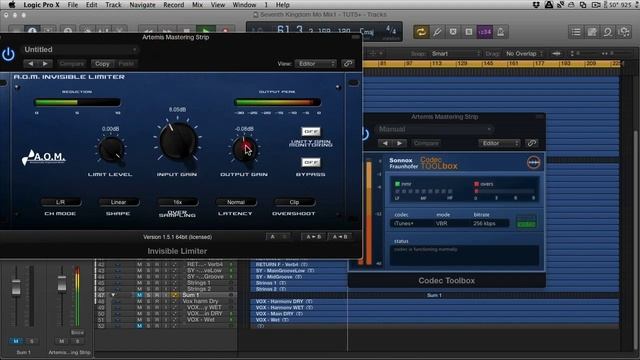Toggle mute on Sum 1 mixer channel strip

pos(16,341)
